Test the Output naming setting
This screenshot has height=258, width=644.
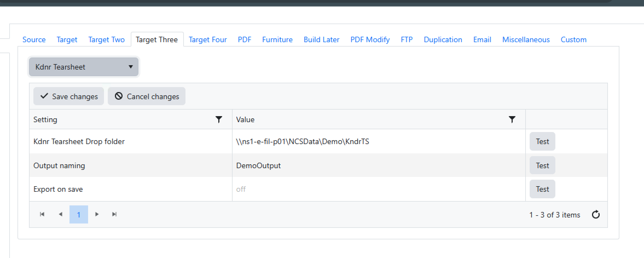(542, 165)
